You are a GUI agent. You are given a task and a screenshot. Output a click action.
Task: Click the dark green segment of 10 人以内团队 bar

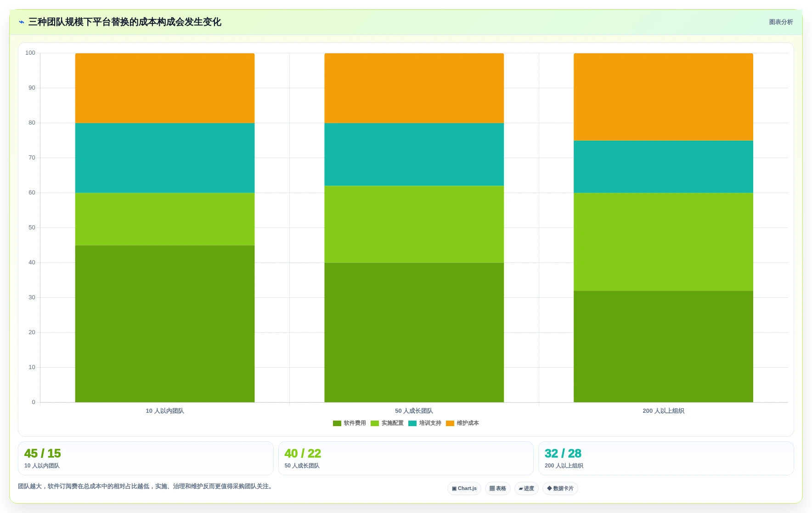(x=165, y=324)
